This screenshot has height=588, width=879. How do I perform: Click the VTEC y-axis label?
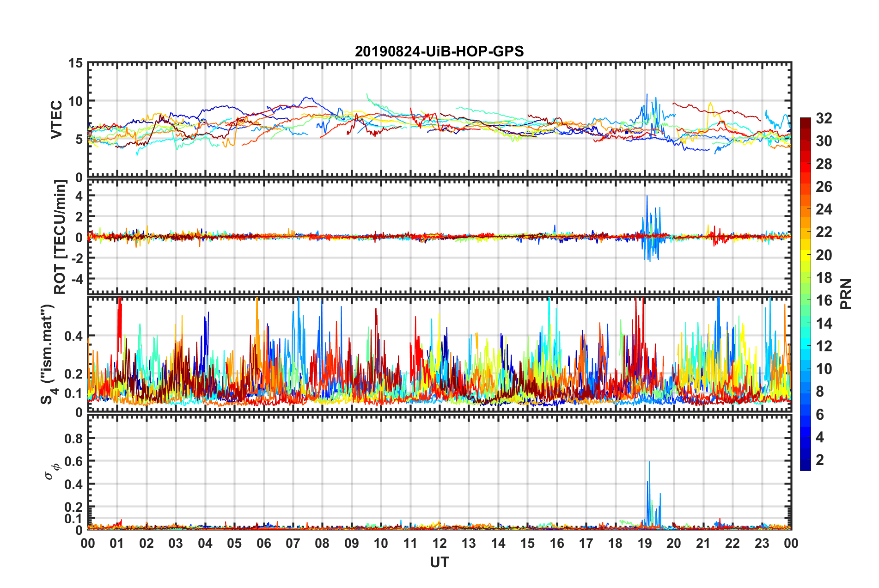click(x=56, y=119)
